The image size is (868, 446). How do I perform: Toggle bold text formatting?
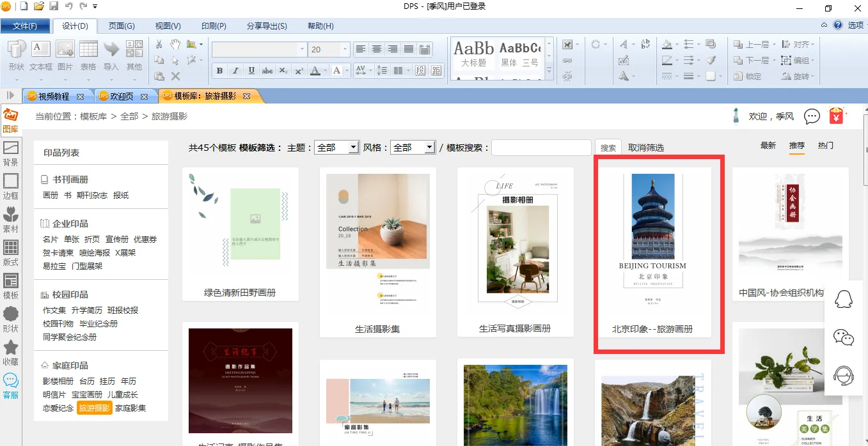coord(219,70)
